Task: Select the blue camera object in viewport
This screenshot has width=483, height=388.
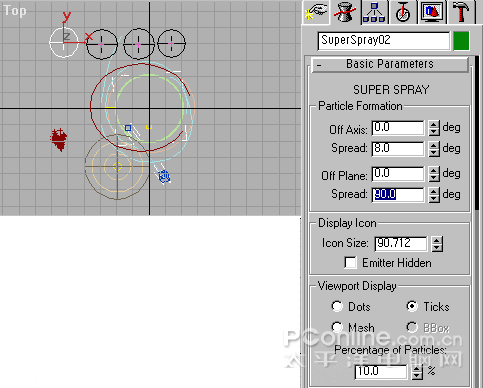Action: click(164, 176)
